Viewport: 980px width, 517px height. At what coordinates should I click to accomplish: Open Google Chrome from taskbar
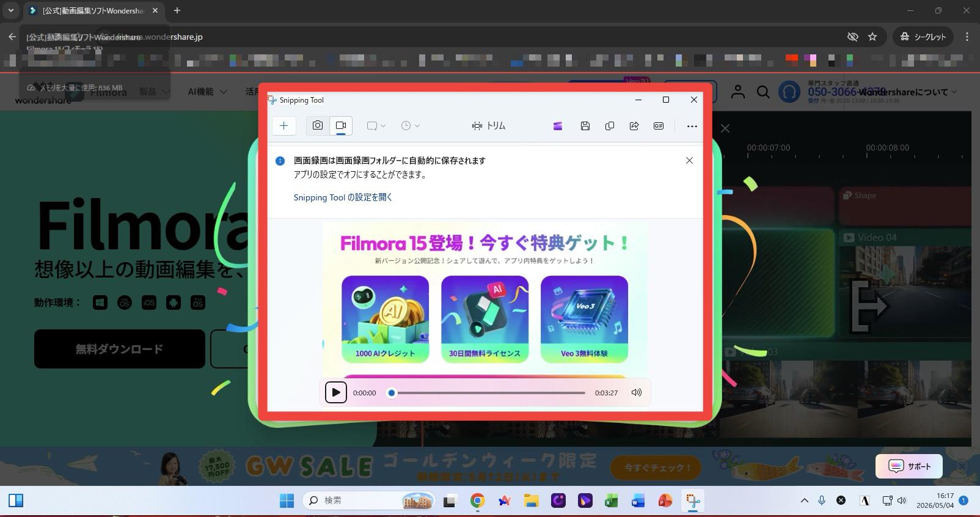pyautogui.click(x=477, y=501)
